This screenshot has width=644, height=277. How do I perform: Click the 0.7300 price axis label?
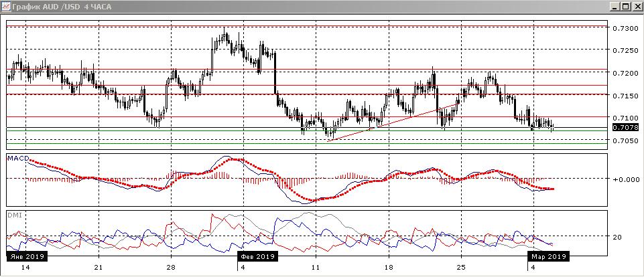[x=623, y=29]
